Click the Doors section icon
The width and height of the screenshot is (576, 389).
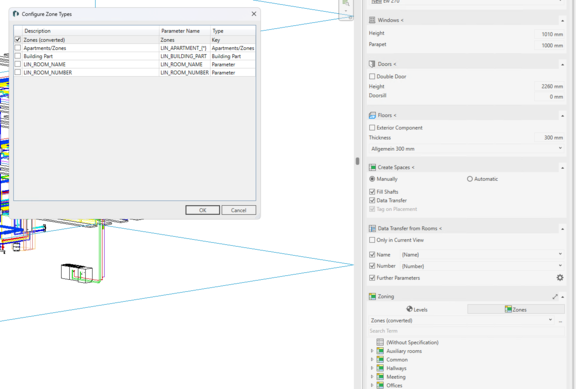click(x=372, y=64)
